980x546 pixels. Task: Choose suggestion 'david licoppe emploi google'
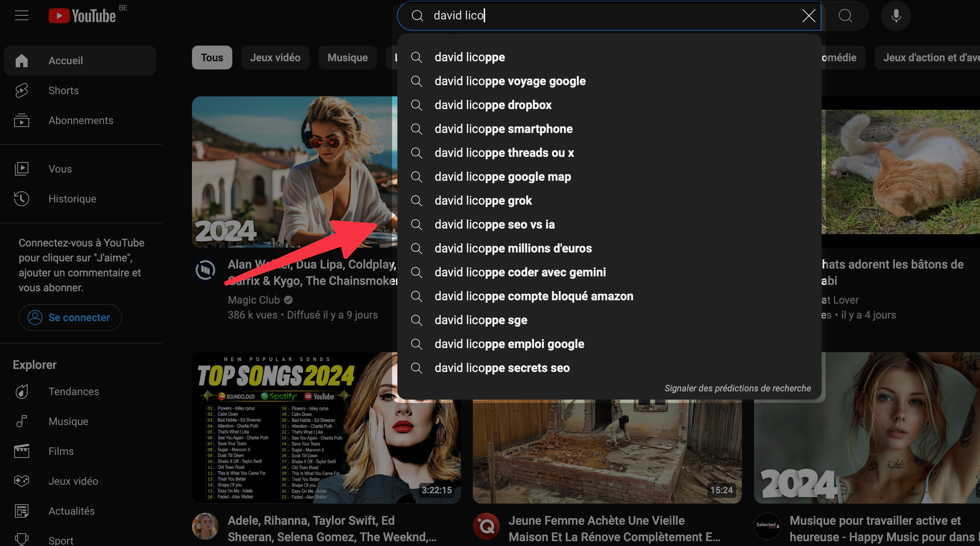click(609, 344)
